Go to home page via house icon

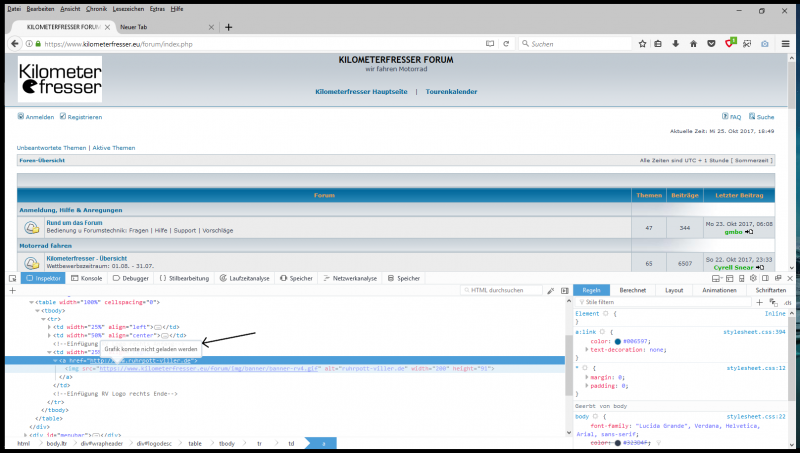[692, 44]
